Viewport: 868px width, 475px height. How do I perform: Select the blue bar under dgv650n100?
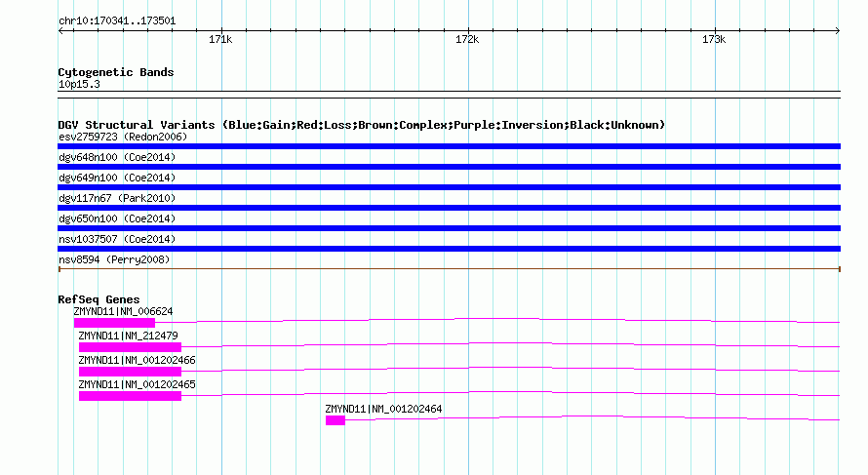449,228
